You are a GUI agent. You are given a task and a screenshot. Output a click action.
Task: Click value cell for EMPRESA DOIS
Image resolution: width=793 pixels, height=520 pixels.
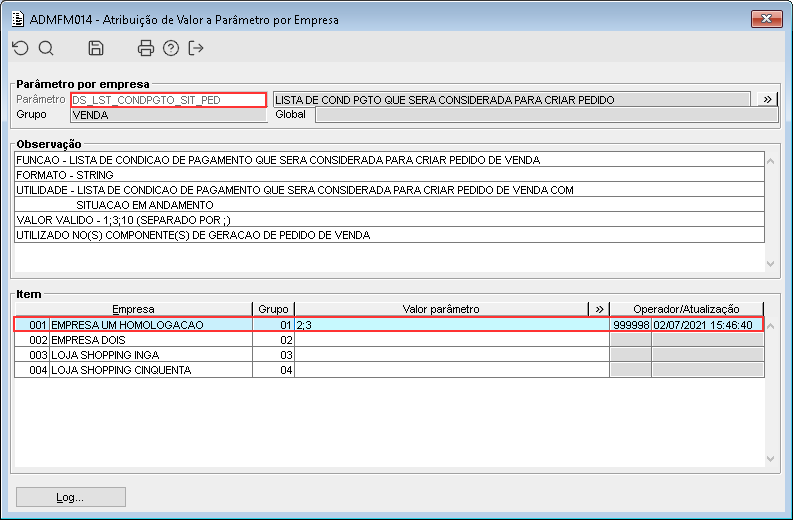click(x=452, y=339)
